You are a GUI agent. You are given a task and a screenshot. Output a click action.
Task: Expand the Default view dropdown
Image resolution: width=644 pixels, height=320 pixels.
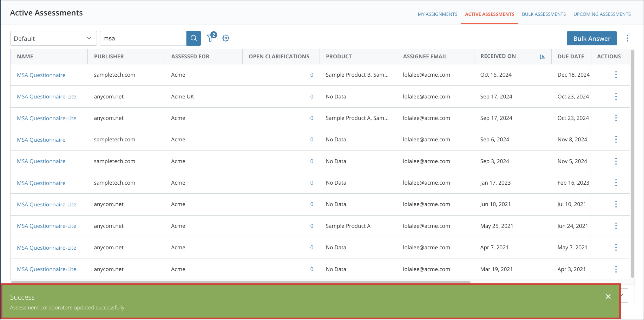click(x=53, y=38)
